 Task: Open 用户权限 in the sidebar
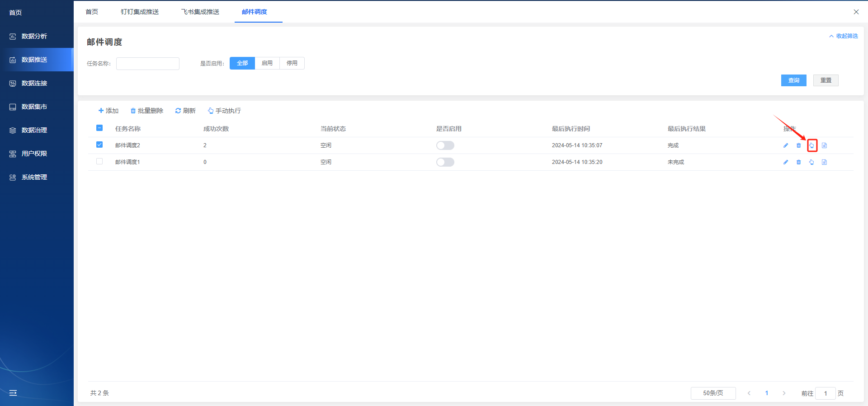coord(36,154)
